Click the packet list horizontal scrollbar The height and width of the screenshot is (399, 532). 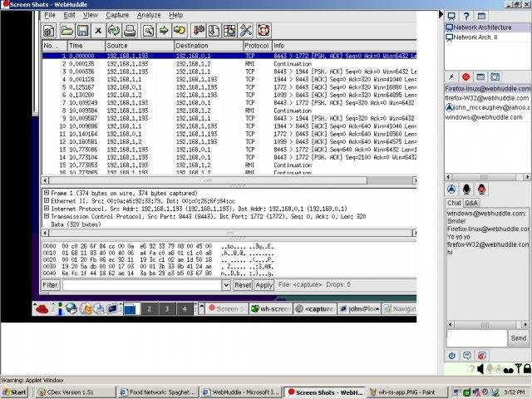tap(229, 180)
